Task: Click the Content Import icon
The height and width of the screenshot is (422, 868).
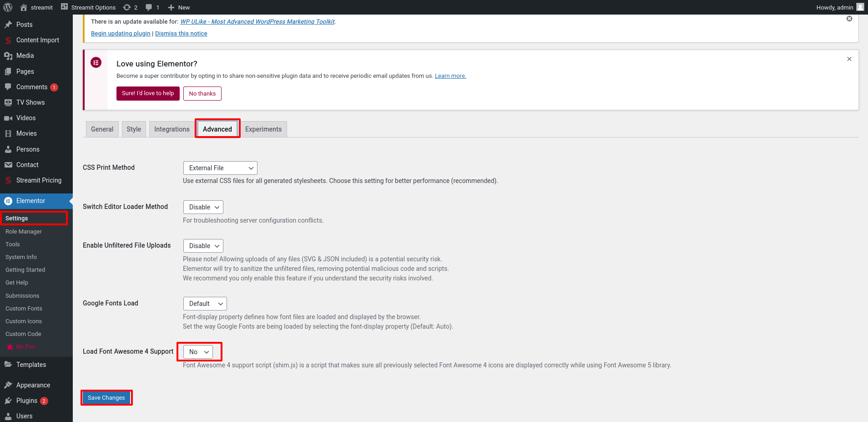Action: point(8,40)
